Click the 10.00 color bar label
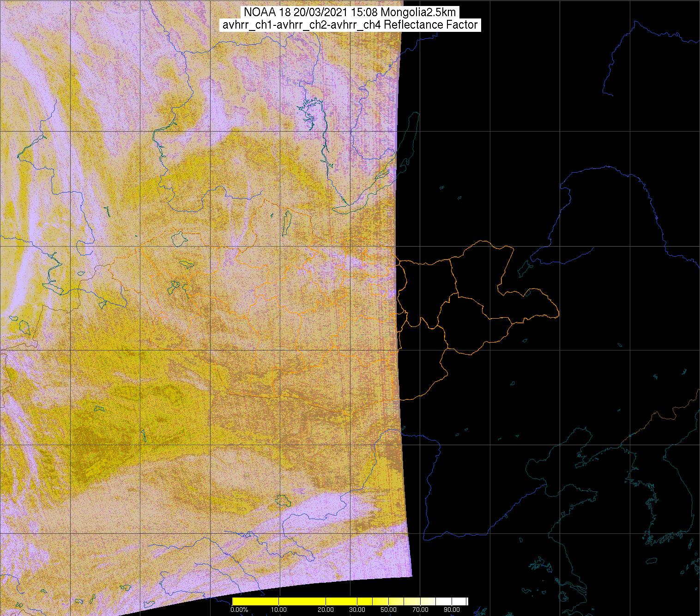Screen dimensions: 700x616 (x=279, y=610)
